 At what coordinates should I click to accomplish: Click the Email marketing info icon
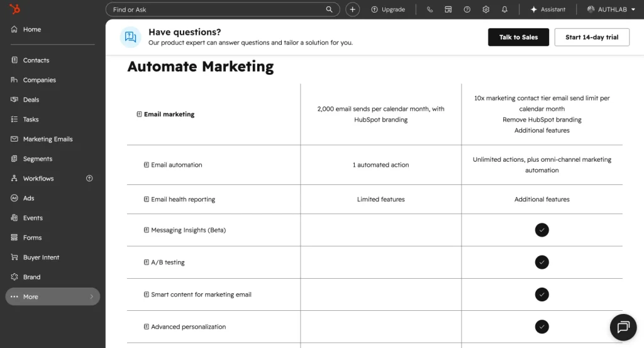[139, 115]
